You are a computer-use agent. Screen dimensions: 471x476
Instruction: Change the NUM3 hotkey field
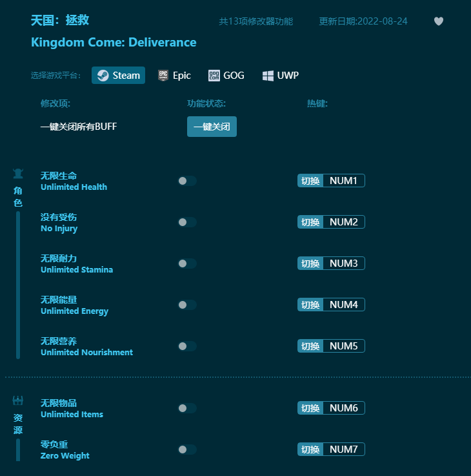[x=344, y=264]
